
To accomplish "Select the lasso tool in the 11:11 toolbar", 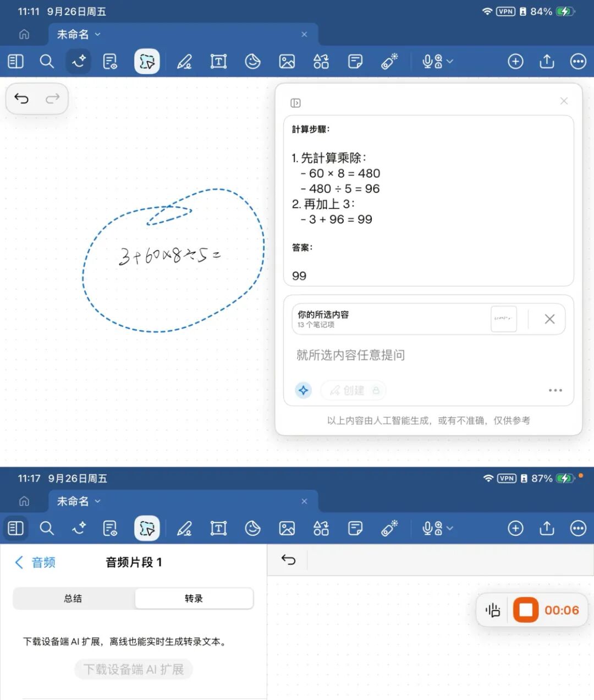I will [147, 61].
